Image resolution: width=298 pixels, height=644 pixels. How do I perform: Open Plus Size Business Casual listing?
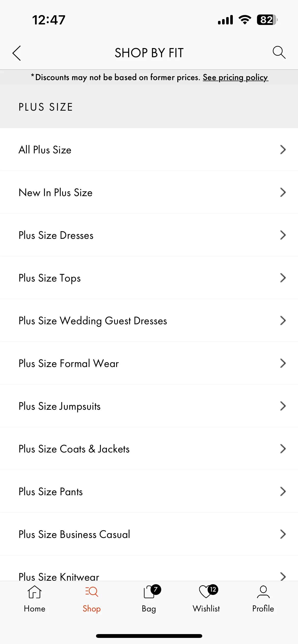tap(149, 534)
